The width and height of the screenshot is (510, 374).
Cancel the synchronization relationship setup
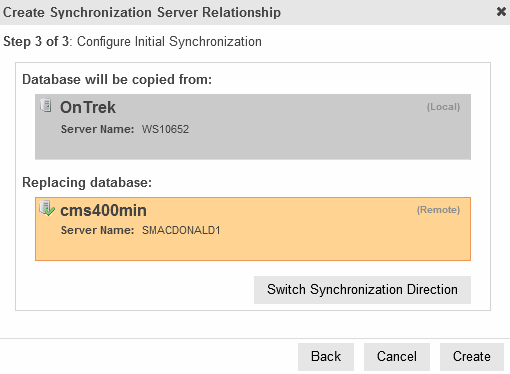(397, 357)
